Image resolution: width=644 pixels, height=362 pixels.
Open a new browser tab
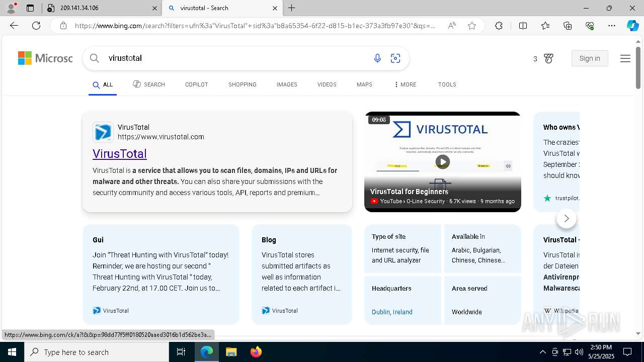[292, 8]
